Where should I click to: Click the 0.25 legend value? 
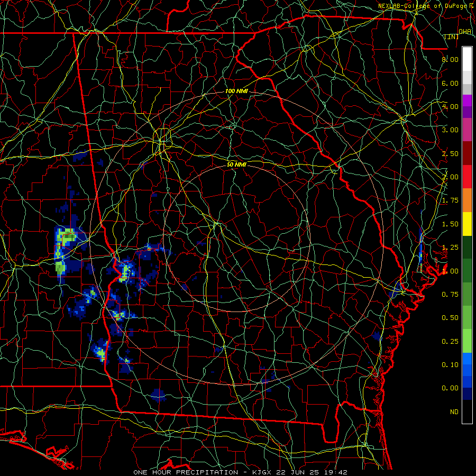450,341
